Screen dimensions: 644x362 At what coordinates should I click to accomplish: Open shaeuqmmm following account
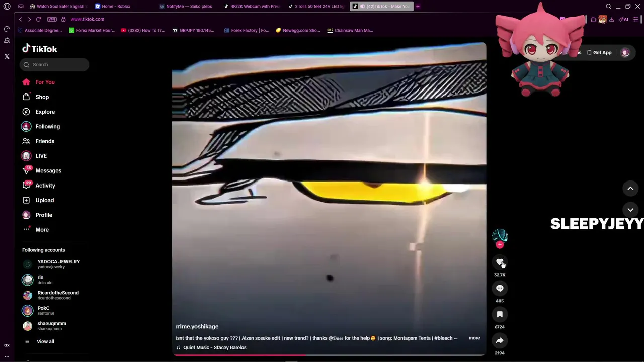tap(44, 326)
